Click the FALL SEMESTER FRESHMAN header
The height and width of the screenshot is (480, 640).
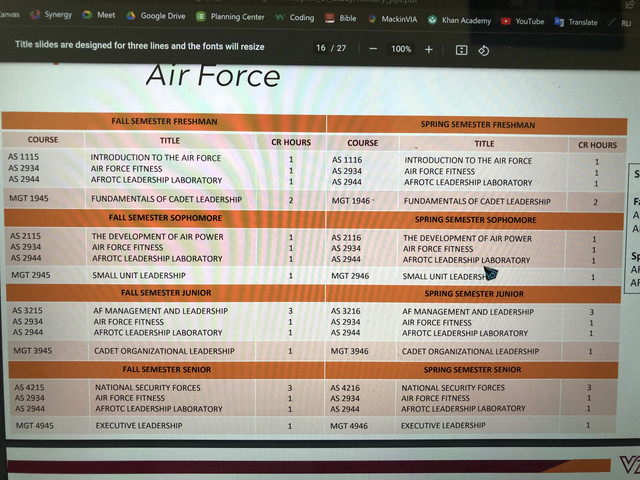(x=164, y=121)
